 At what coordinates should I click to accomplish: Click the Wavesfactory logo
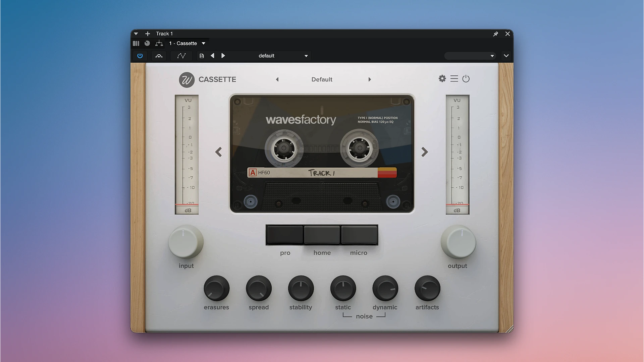tap(187, 80)
